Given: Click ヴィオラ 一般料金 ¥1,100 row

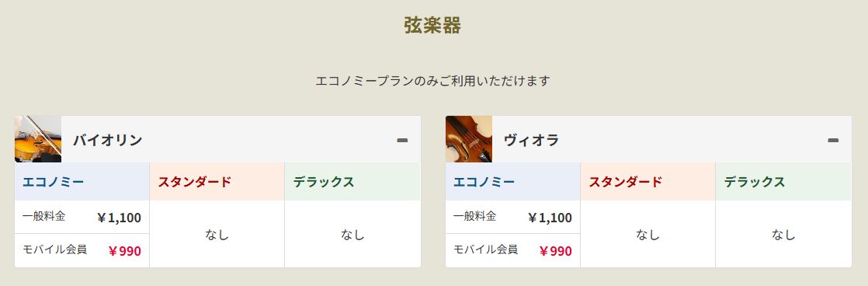Looking at the screenshot, I should pyautogui.click(x=512, y=217).
